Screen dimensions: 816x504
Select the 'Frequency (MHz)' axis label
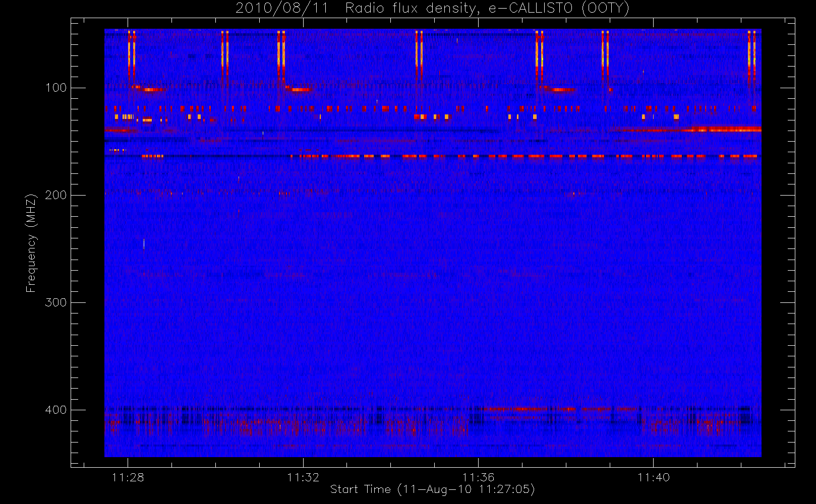(x=31, y=243)
